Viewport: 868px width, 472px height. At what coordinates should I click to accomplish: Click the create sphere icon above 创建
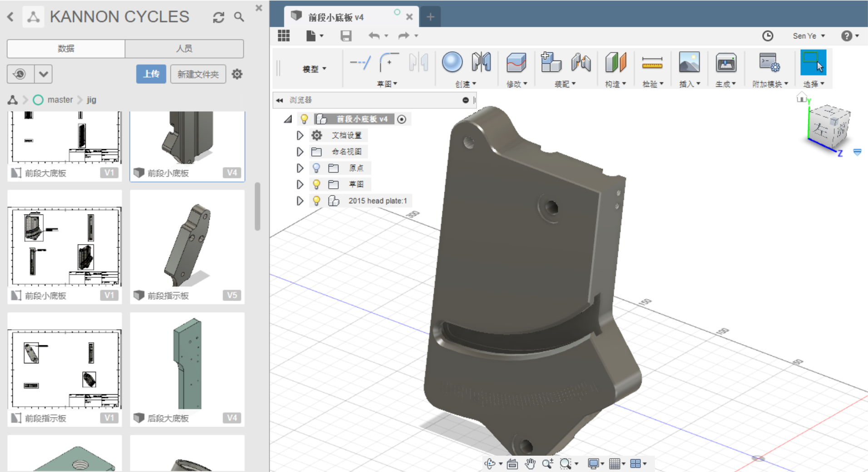point(452,63)
